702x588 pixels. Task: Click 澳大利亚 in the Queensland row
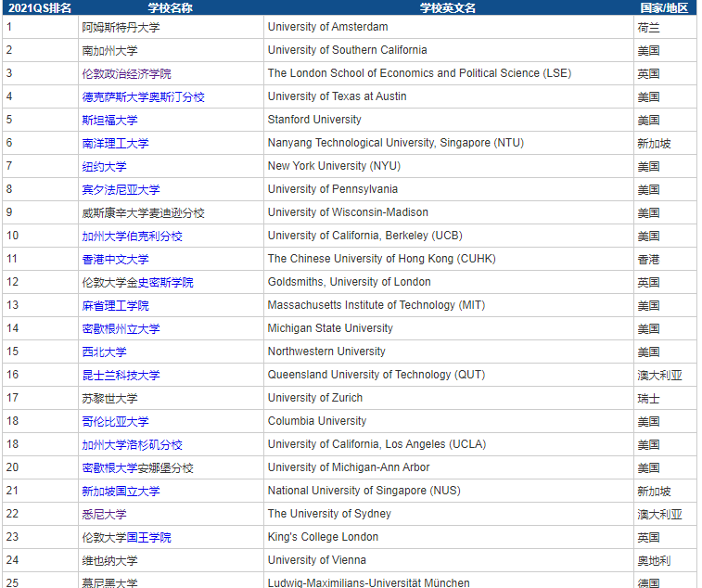tap(659, 376)
